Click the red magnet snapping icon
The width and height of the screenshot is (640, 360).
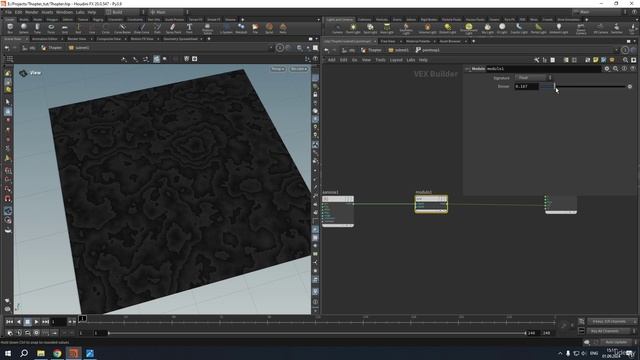click(x=8, y=199)
